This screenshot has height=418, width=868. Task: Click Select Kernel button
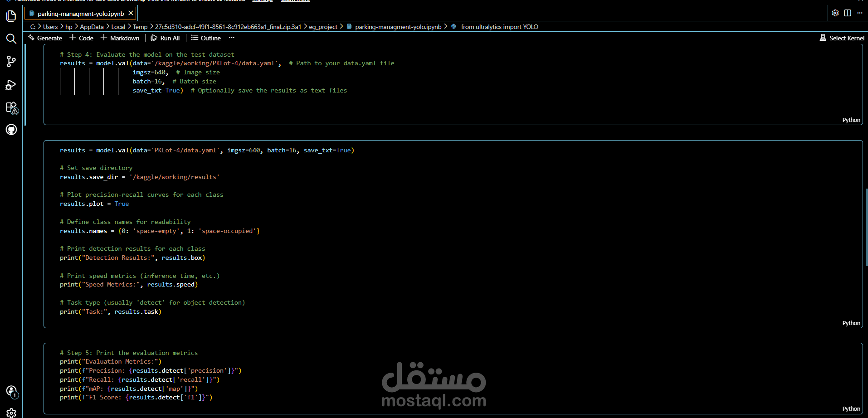842,38
